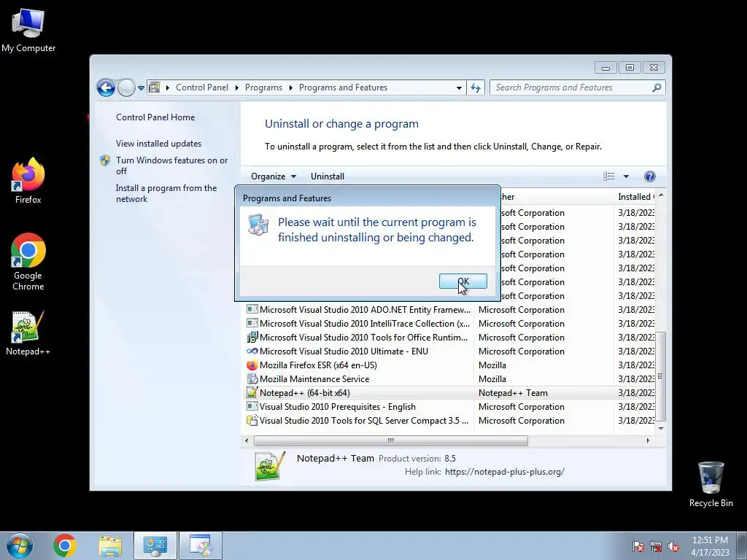747x560 pixels.
Task: Click the Notepad++ icon in the details pane
Action: coord(270,466)
